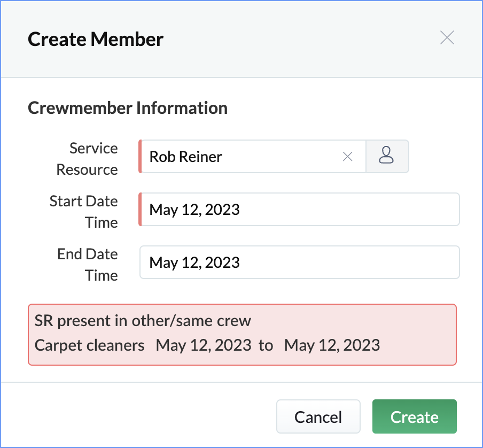This screenshot has height=448, width=483.
Task: Click the word 'to' in the error banner
Action: (x=266, y=345)
